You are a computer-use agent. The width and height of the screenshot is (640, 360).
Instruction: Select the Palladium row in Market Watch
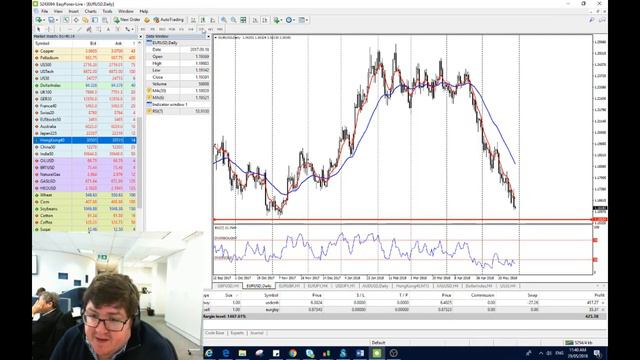(85, 58)
